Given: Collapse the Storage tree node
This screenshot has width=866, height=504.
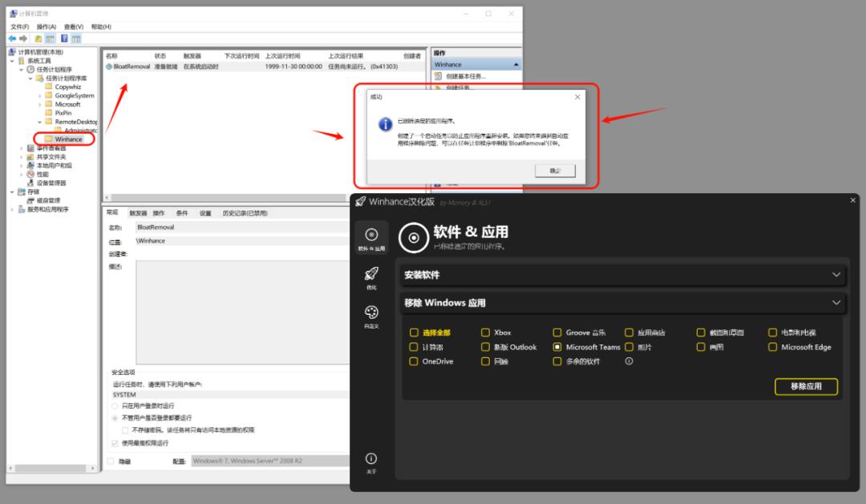Looking at the screenshot, I should coord(12,192).
